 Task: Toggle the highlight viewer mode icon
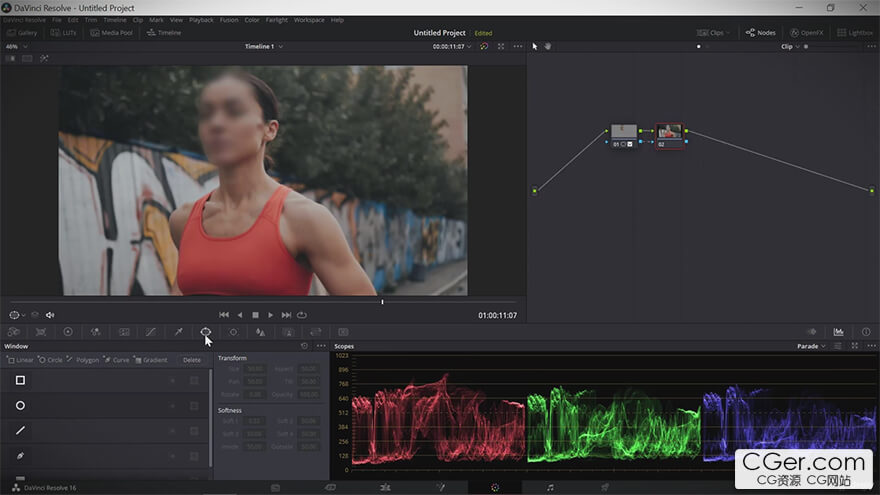coord(44,58)
